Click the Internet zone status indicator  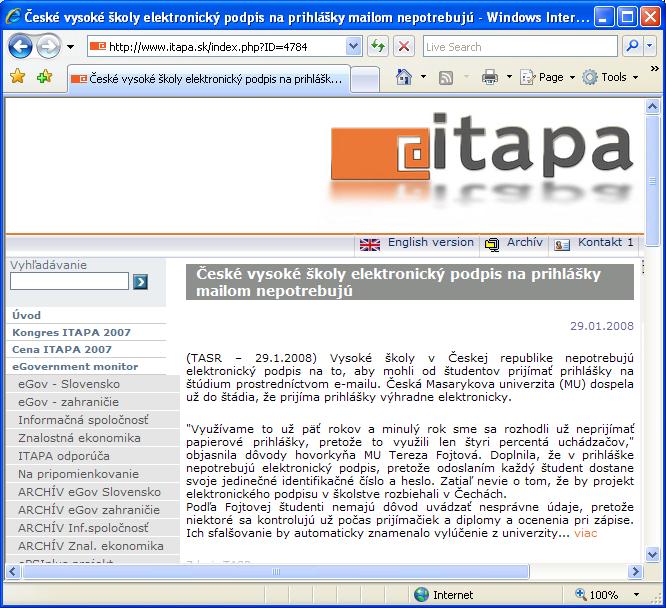pyautogui.click(x=443, y=595)
